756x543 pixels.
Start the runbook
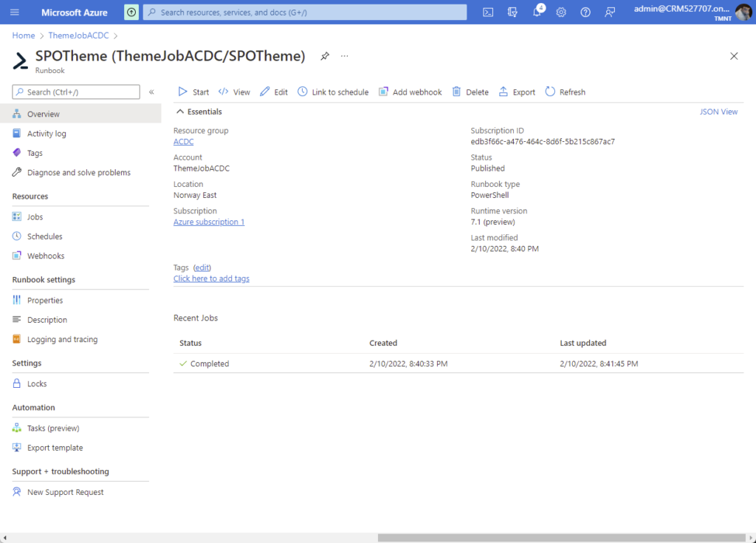(x=193, y=92)
